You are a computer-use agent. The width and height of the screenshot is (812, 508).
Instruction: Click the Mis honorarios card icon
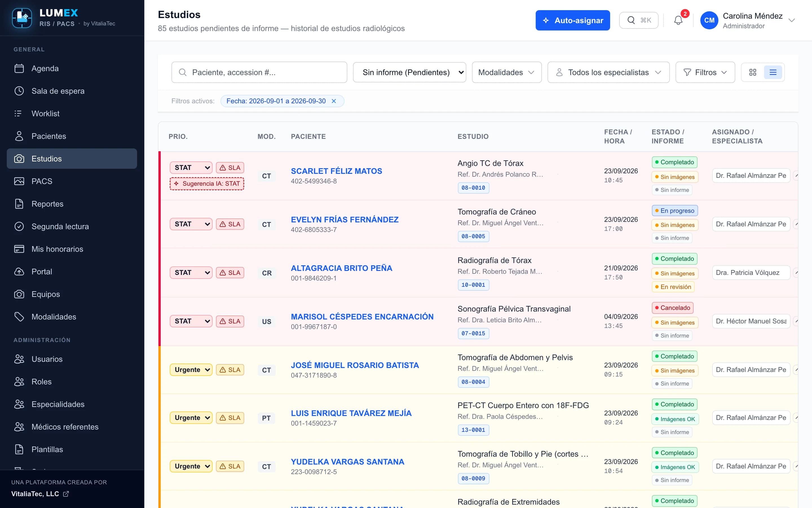pyautogui.click(x=19, y=249)
